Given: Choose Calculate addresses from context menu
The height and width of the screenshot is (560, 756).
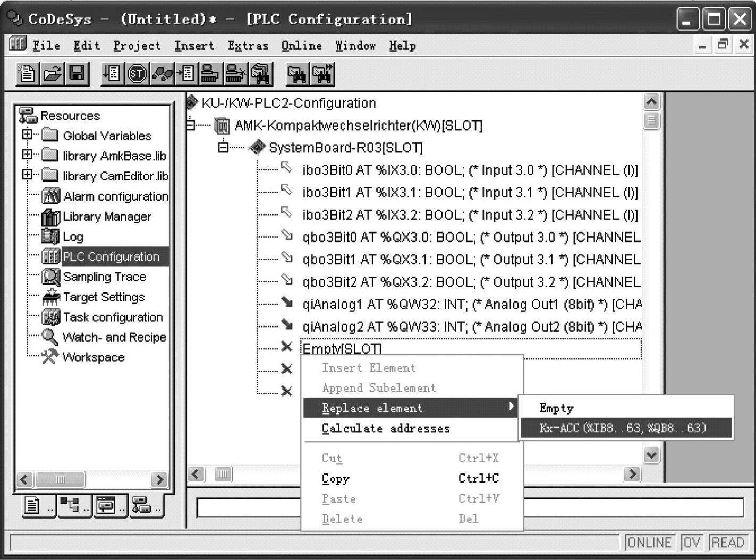Looking at the screenshot, I should click(x=386, y=428).
